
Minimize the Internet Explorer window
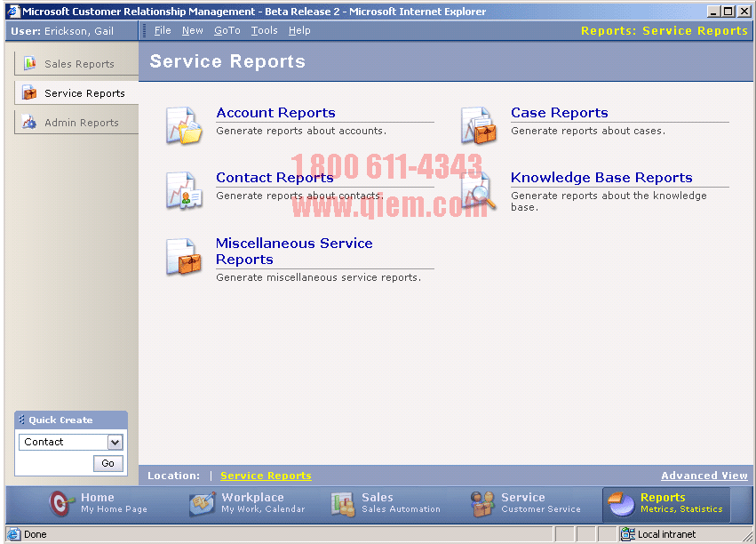(x=713, y=11)
